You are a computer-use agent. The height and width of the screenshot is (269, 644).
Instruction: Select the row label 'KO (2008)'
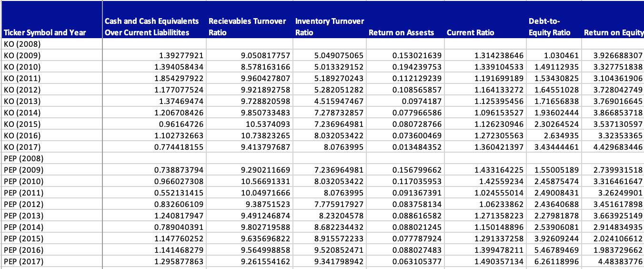click(x=51, y=44)
